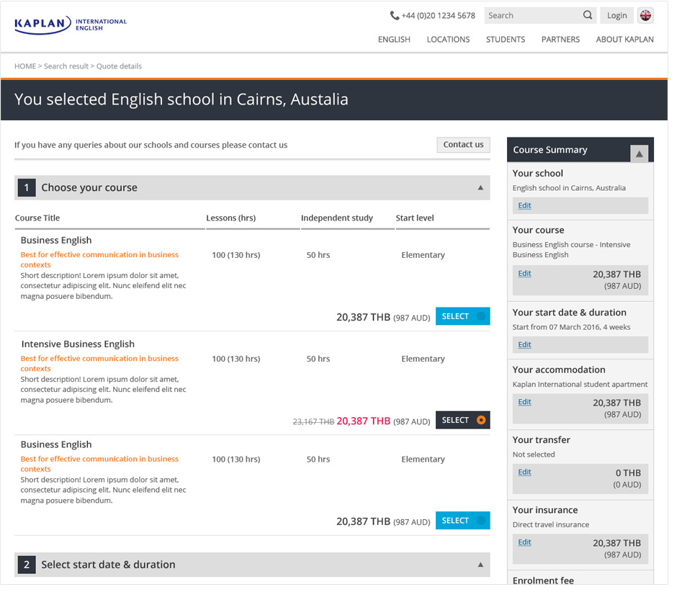The image size is (700, 600).
Task: Click the phone icon beside the number
Action: coord(394,16)
